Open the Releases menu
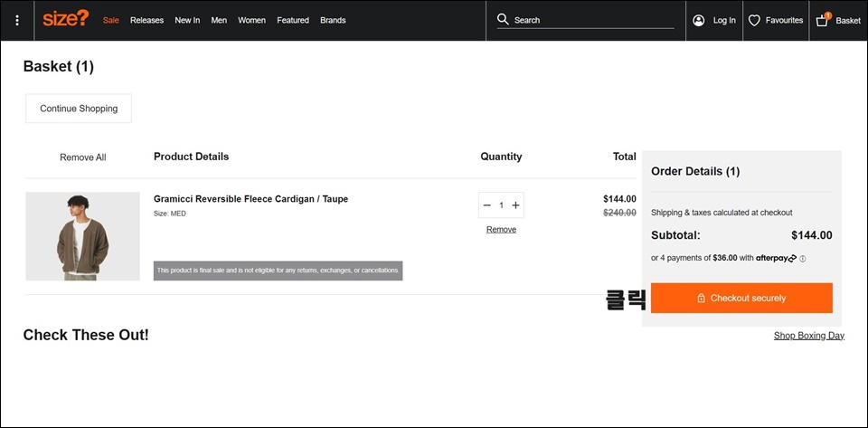The height and width of the screenshot is (428, 868). 146,21
